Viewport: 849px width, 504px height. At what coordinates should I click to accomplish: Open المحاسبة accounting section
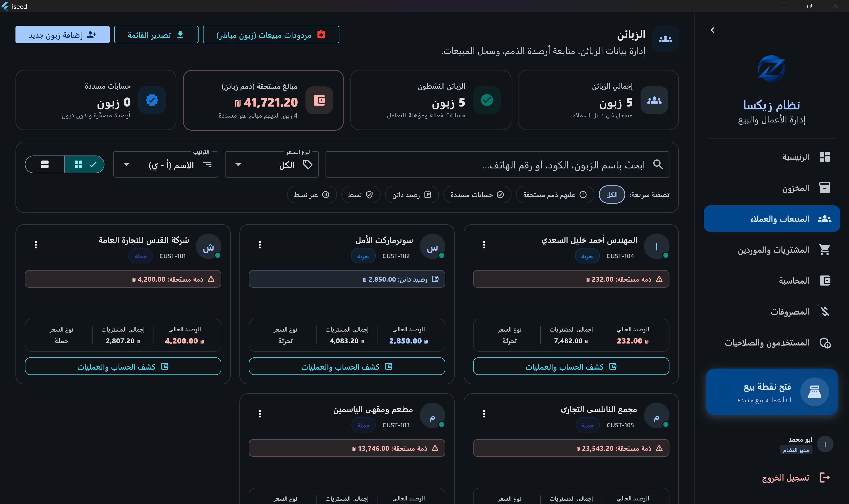click(x=772, y=281)
